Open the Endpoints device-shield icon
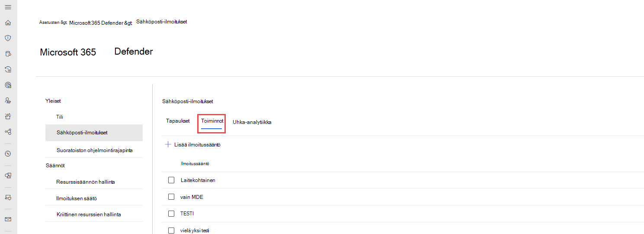 8,197
